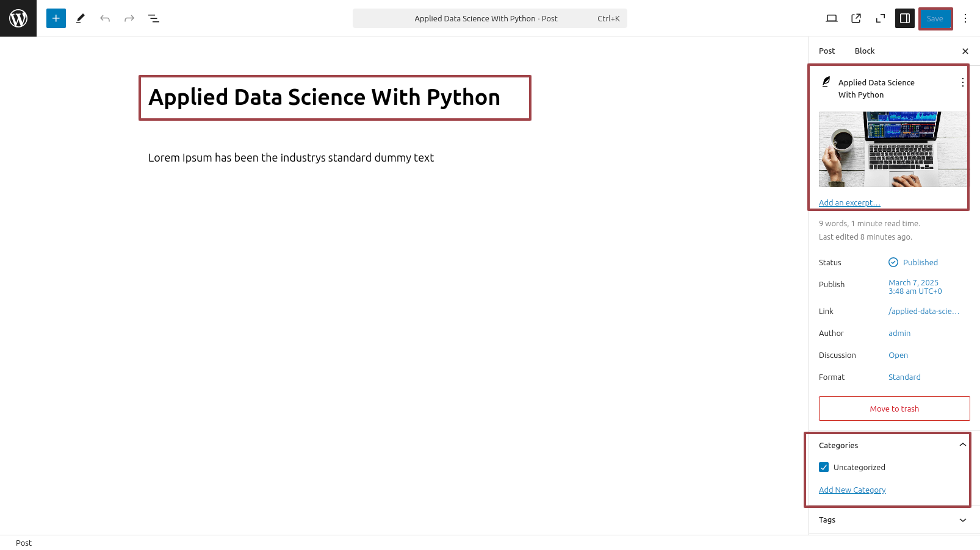Collapse the Categories panel
Viewport: 980px width, 550px height.
coord(894,445)
